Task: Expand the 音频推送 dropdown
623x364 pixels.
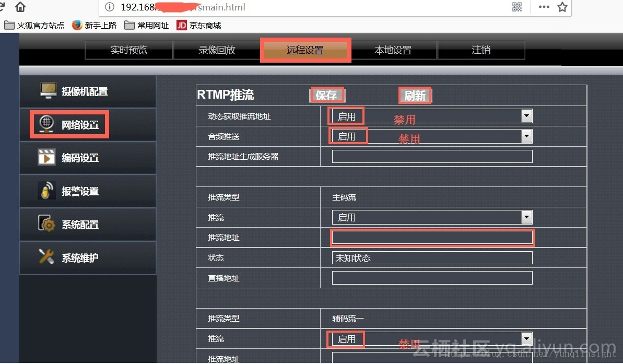Action: [527, 135]
